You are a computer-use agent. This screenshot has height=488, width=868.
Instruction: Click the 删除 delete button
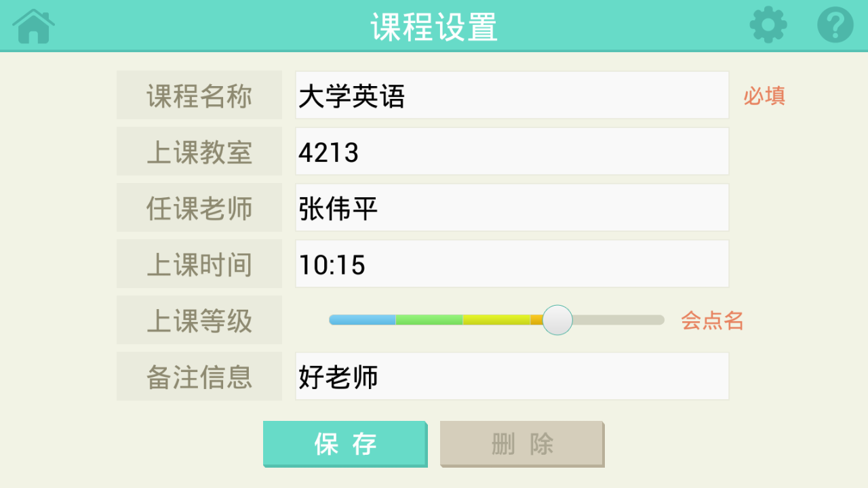[522, 444]
